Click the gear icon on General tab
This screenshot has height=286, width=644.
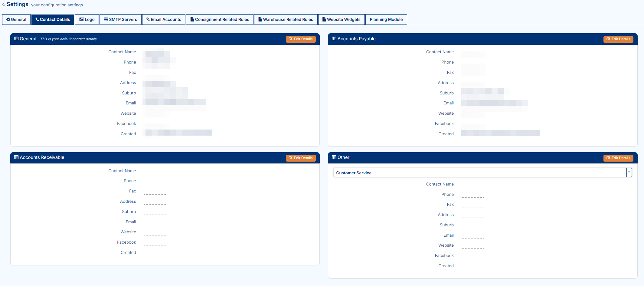tap(8, 19)
